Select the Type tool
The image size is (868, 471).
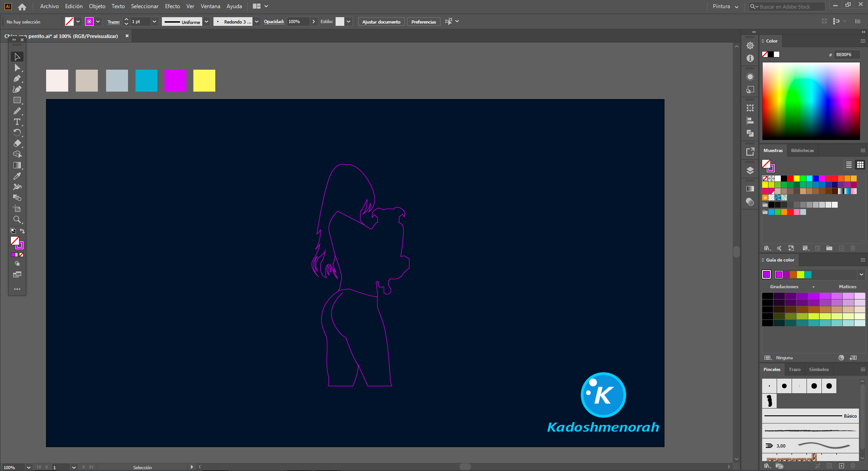17,122
